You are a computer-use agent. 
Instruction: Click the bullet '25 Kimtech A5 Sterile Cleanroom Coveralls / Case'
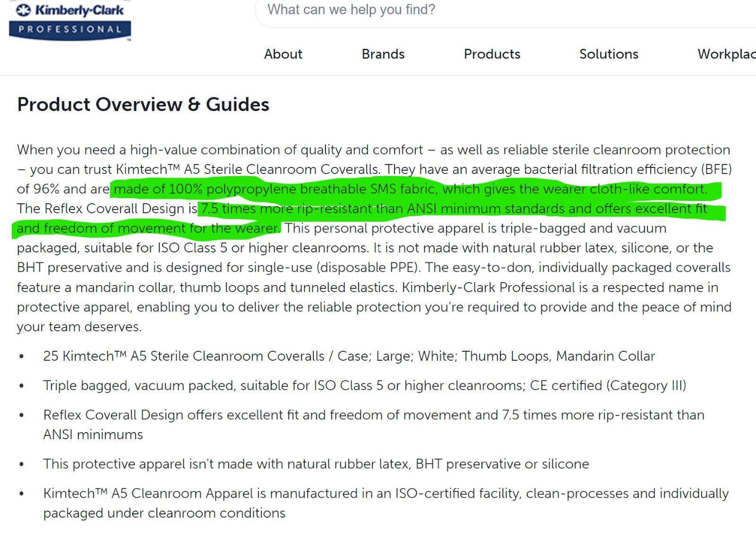[x=349, y=356]
